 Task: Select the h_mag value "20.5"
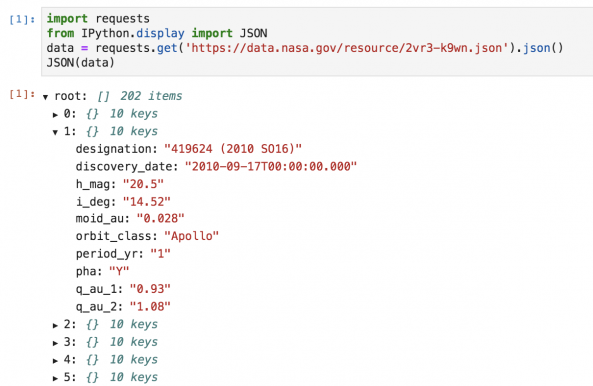pos(143,184)
